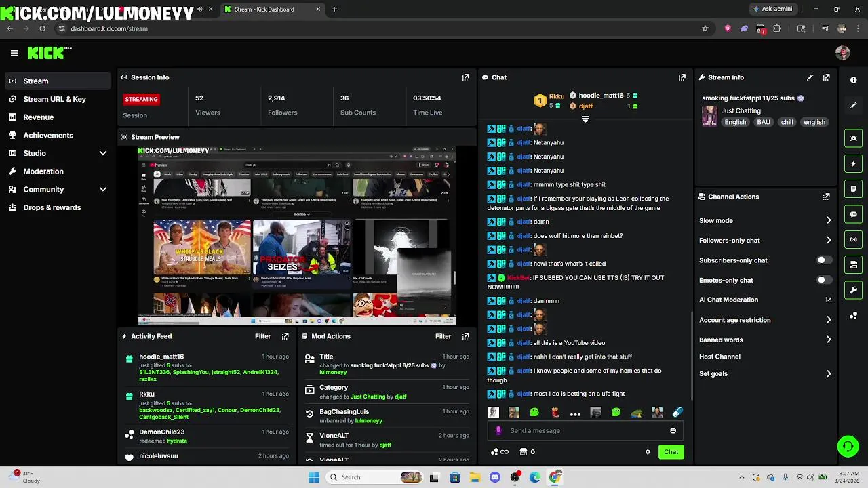Open Achievements in sidebar
Screen dimensions: 868x488
pos(58,135)
